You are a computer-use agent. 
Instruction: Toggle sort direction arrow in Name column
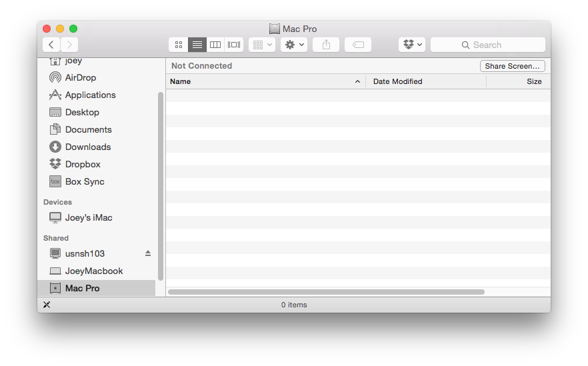[x=357, y=81]
